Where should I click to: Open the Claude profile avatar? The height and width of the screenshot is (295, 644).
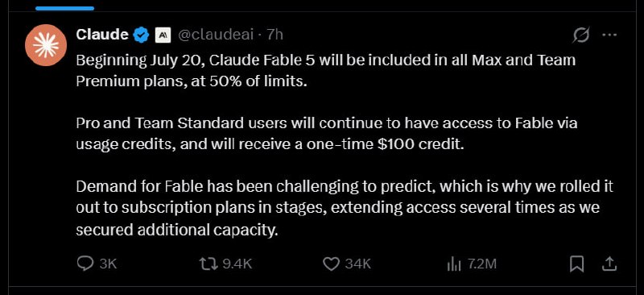[x=46, y=45]
